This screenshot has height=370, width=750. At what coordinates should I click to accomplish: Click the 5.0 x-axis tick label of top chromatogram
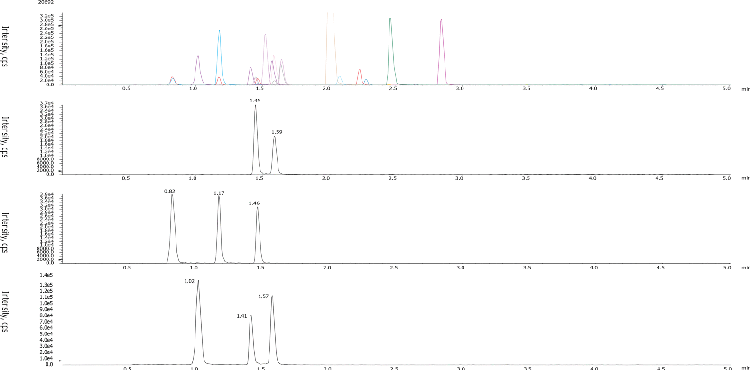(x=727, y=89)
